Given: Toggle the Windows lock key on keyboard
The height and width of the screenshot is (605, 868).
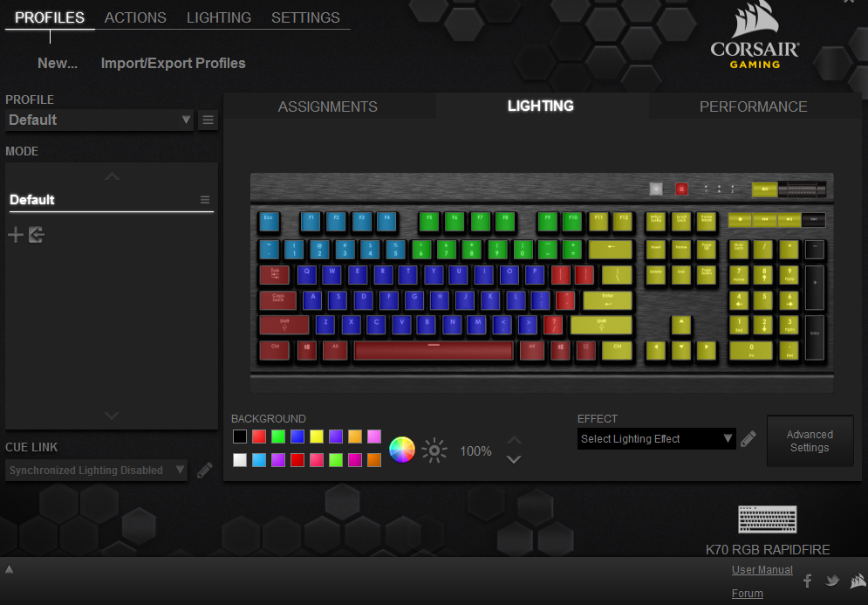Looking at the screenshot, I should [x=681, y=189].
